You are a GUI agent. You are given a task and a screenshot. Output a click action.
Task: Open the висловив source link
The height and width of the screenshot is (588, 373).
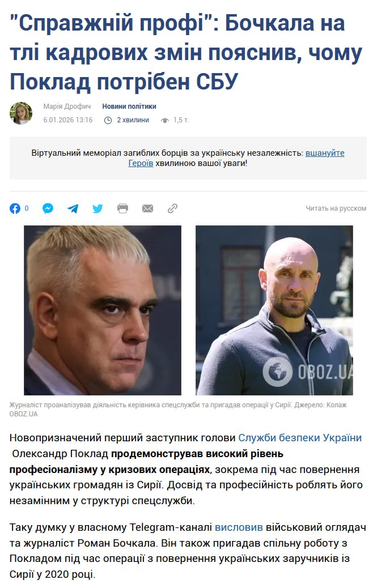239,527
